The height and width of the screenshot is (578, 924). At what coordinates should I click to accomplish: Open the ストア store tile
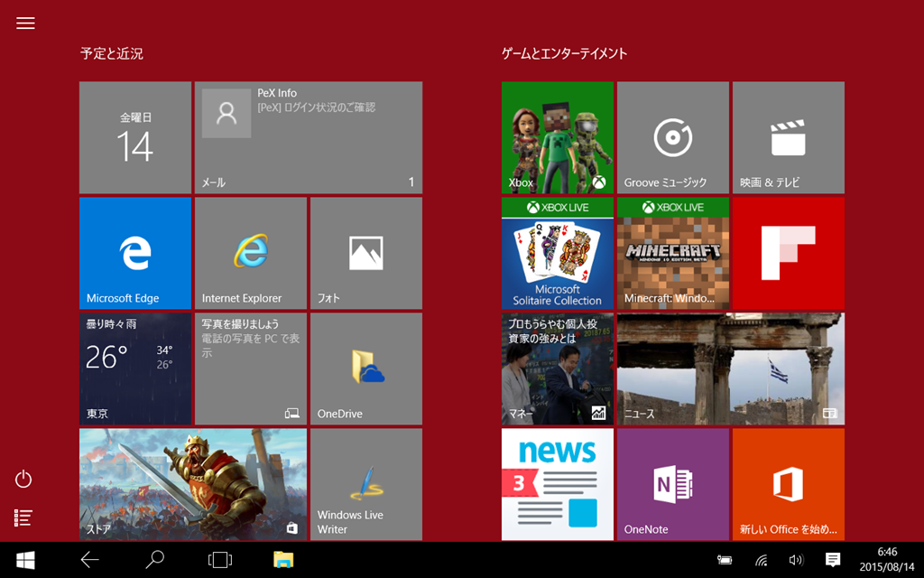[x=193, y=484]
